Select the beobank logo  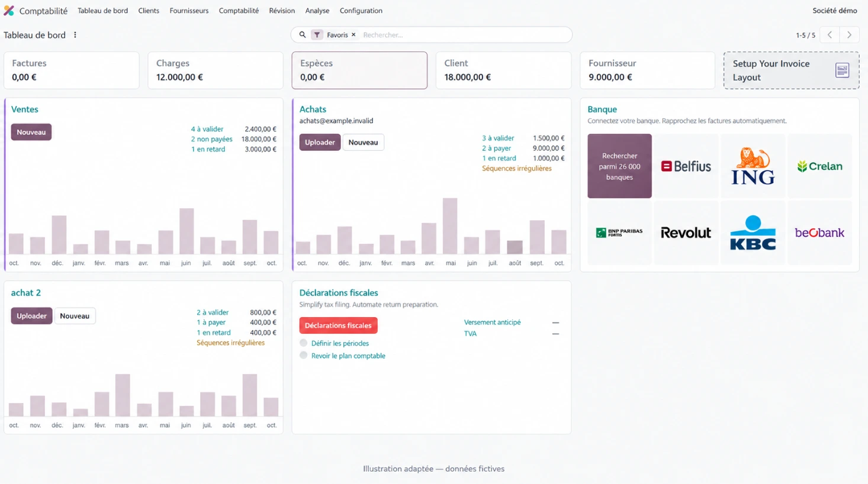coord(820,233)
